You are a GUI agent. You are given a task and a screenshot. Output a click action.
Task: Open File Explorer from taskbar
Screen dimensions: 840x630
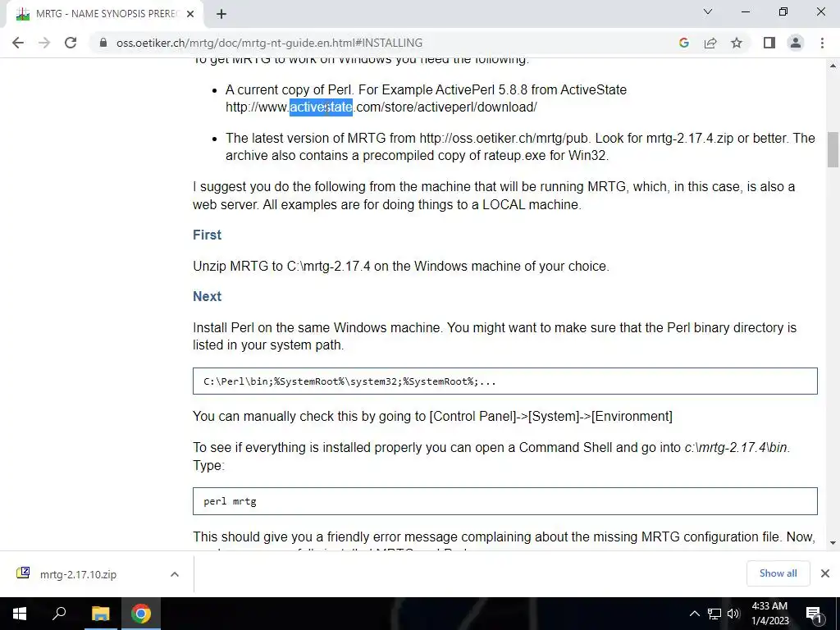tap(100, 614)
